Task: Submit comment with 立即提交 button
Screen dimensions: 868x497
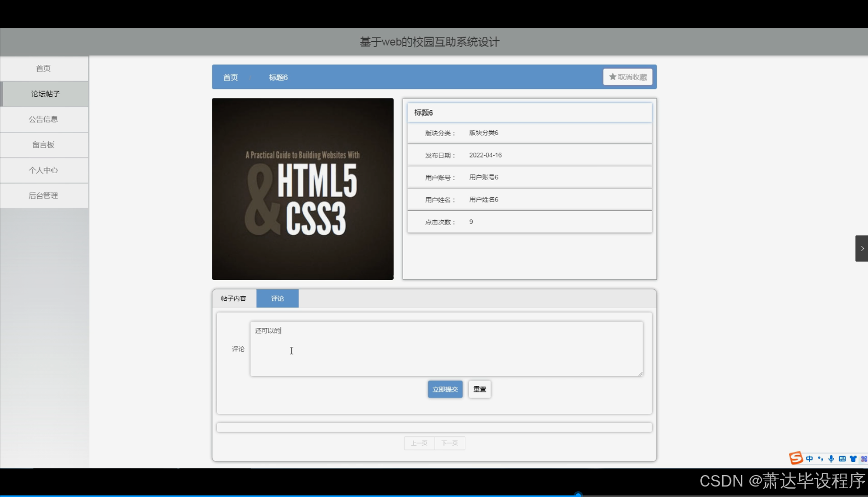Action: (x=445, y=389)
